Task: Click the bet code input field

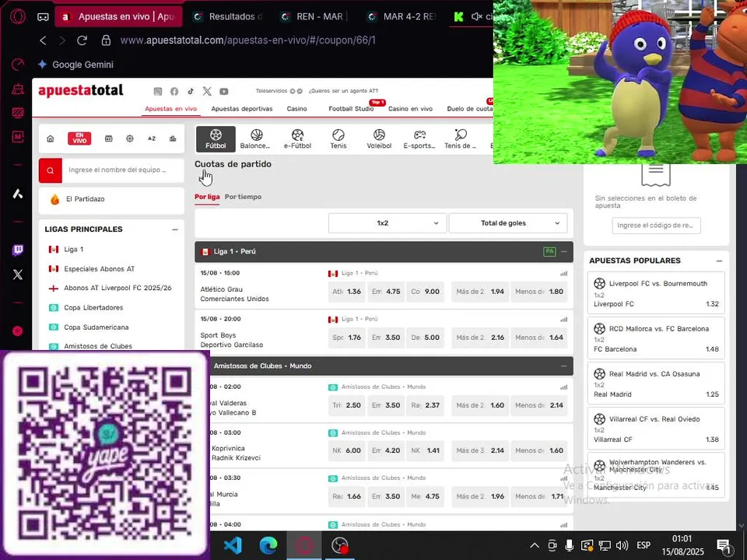Action: pyautogui.click(x=655, y=226)
